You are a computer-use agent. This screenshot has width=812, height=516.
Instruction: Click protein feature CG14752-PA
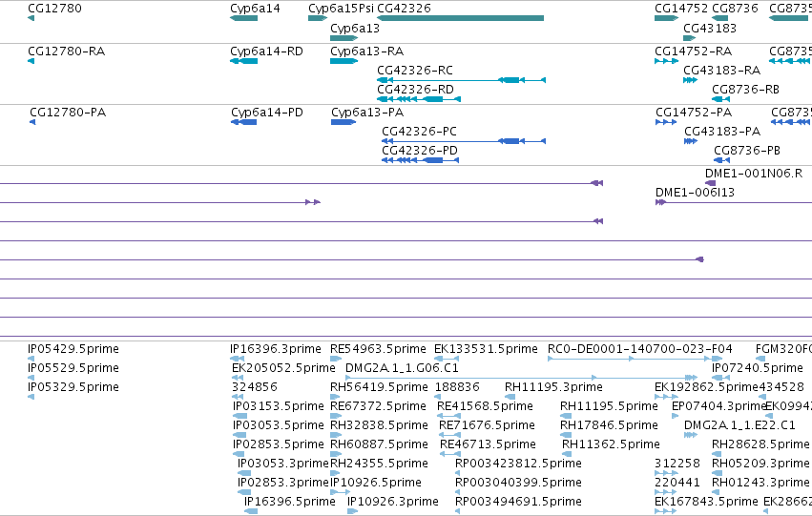tap(666, 122)
